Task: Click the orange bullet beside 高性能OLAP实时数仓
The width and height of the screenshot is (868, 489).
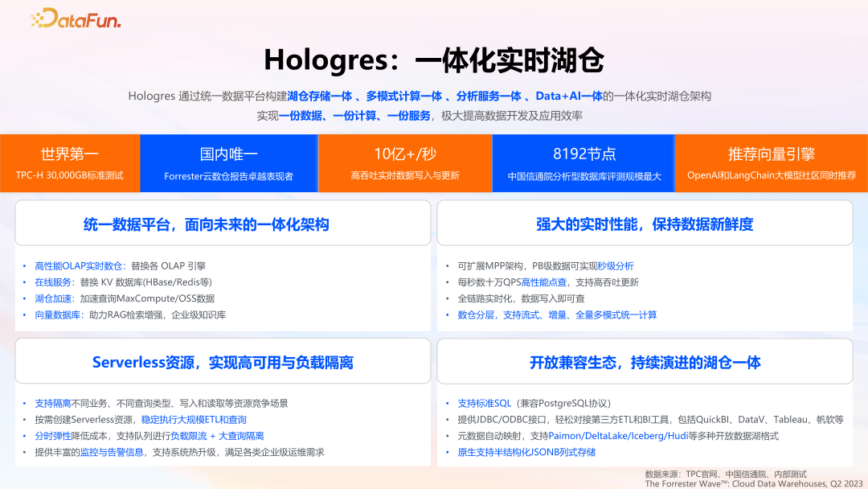Action: 23,264
